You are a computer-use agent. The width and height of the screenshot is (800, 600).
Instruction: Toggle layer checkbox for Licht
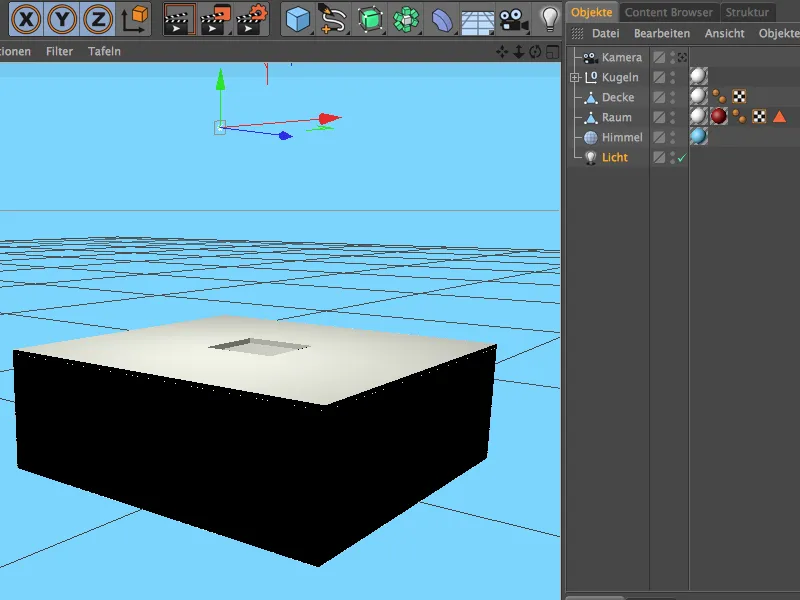pyautogui.click(x=659, y=157)
